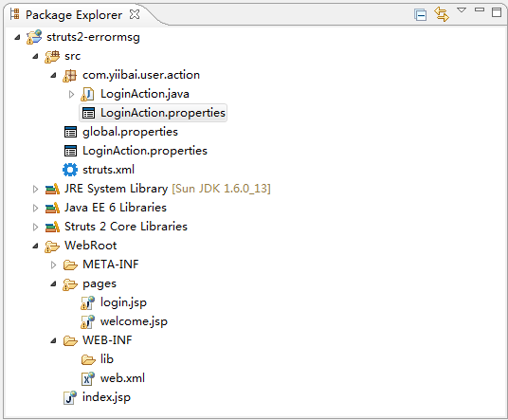Screen dimensions: 508x420
Task: Click the login.jsp file icon
Action: (87, 302)
